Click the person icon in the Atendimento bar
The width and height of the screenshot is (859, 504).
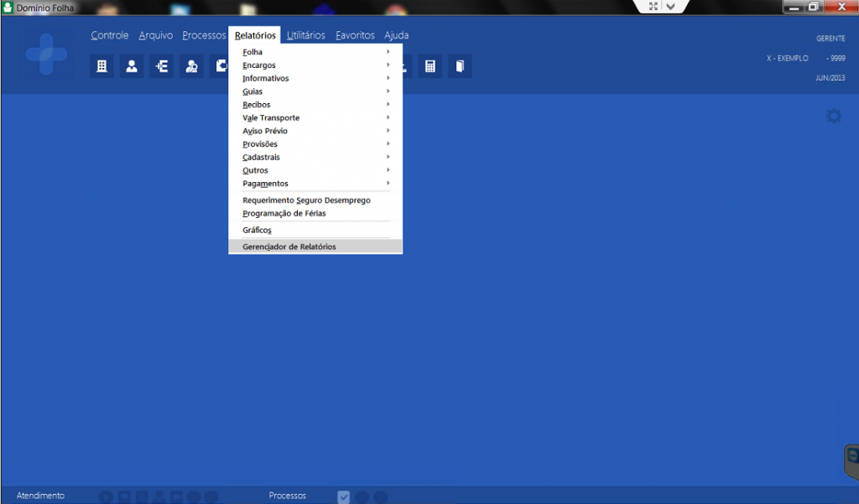[x=159, y=497]
